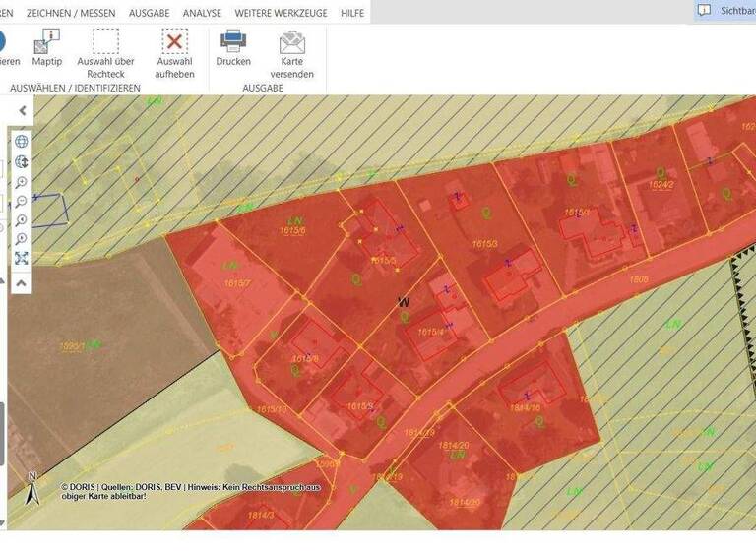This screenshot has width=756, height=551.
Task: Collapse the navigation toolbar with up chevron
Action: point(22,282)
